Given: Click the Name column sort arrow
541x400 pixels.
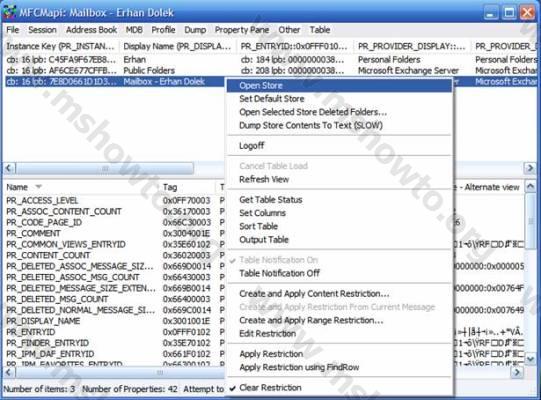Looking at the screenshot, I should pos(38,187).
